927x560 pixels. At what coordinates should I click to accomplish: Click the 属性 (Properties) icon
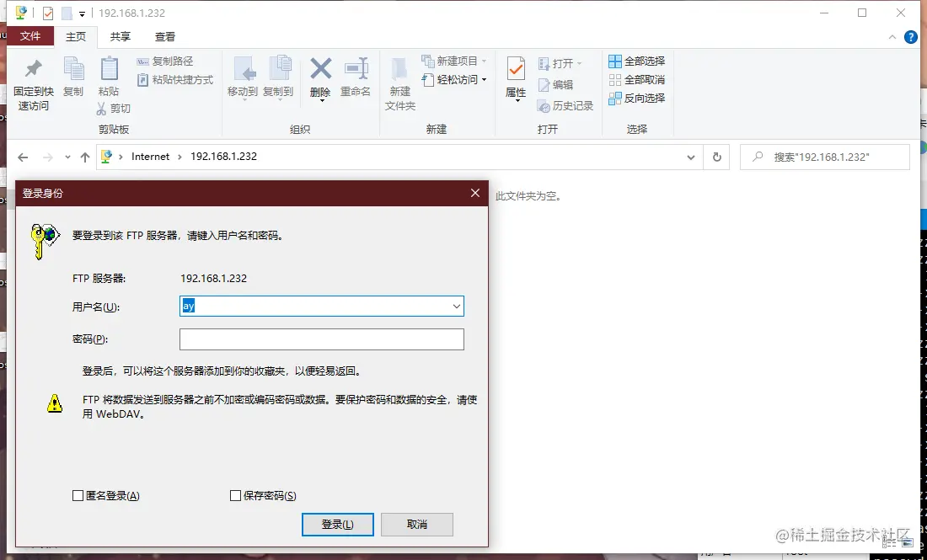[x=514, y=80]
